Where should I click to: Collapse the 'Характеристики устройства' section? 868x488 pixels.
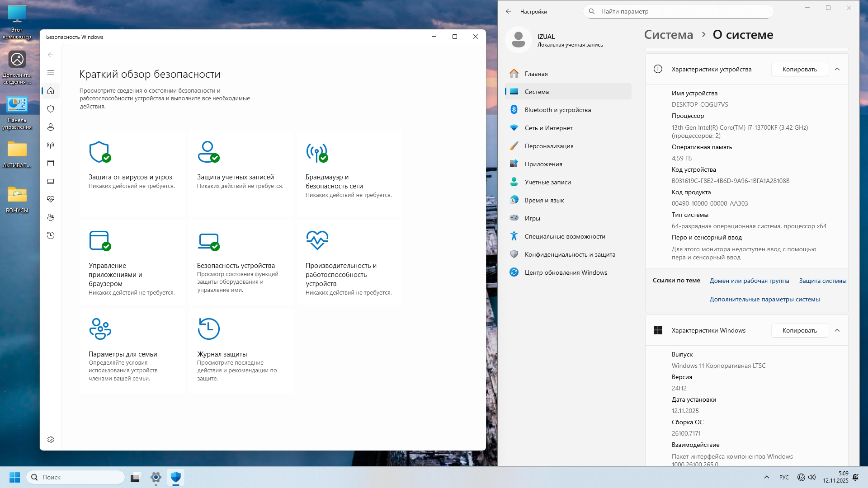tap(837, 69)
